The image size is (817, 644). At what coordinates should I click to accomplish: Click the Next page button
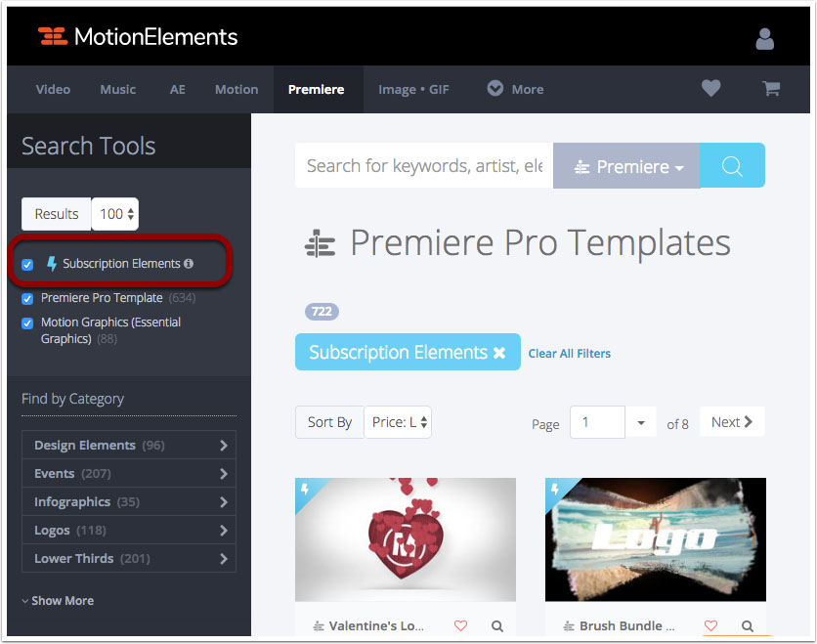coord(732,421)
